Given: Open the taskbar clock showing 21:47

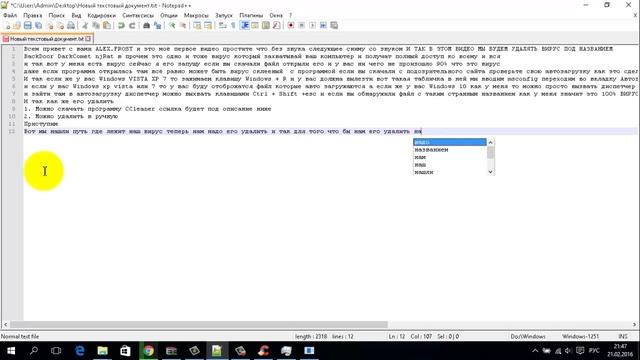Looking at the screenshot, I should click(620, 351).
